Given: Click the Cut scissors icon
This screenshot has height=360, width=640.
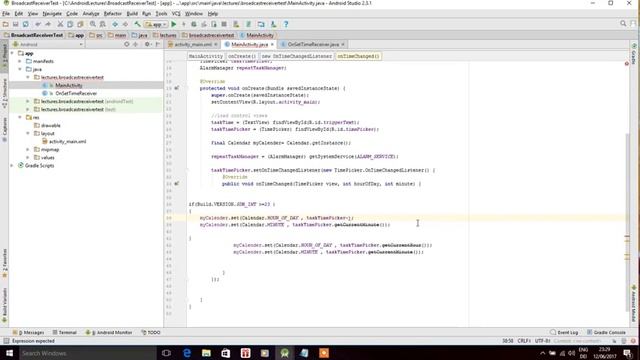Looking at the screenshot, I should [x=60, y=24].
